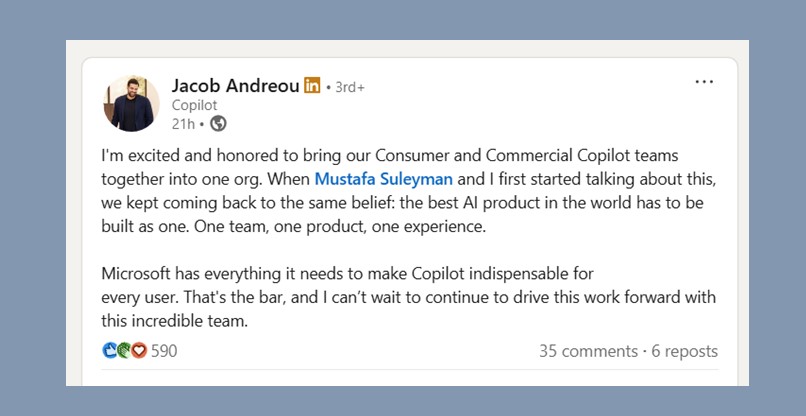Click the phrase "this incredible team."
The height and width of the screenshot is (416, 806).
173,321
